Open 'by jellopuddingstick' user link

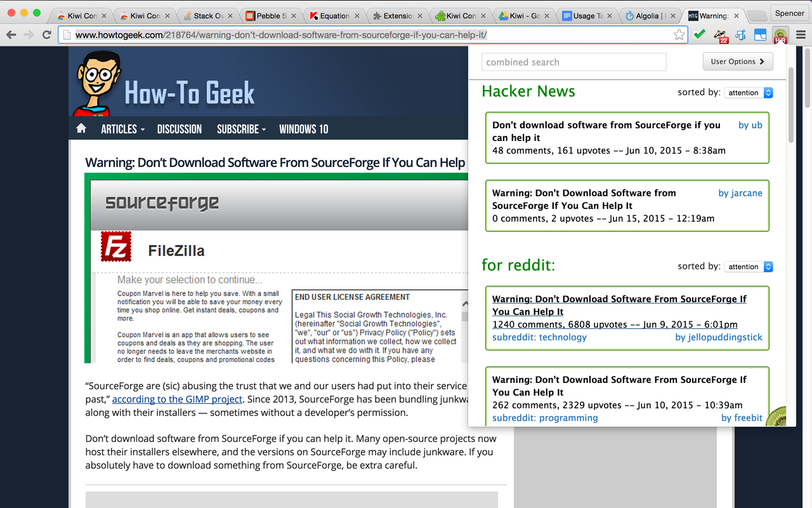click(719, 337)
